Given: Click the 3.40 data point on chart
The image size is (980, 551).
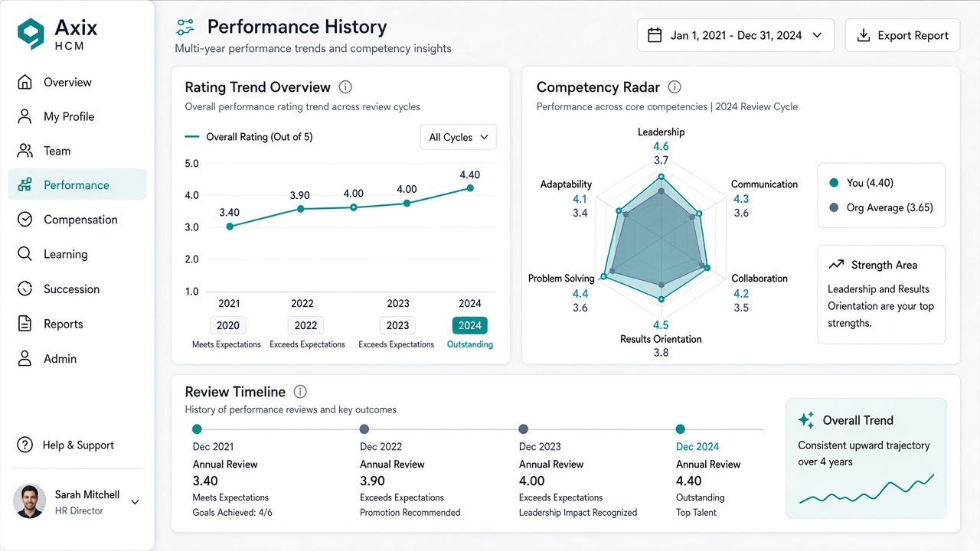Looking at the screenshot, I should click(x=230, y=227).
